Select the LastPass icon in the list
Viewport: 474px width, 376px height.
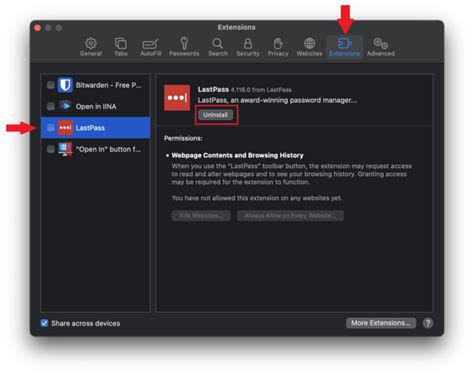(65, 128)
